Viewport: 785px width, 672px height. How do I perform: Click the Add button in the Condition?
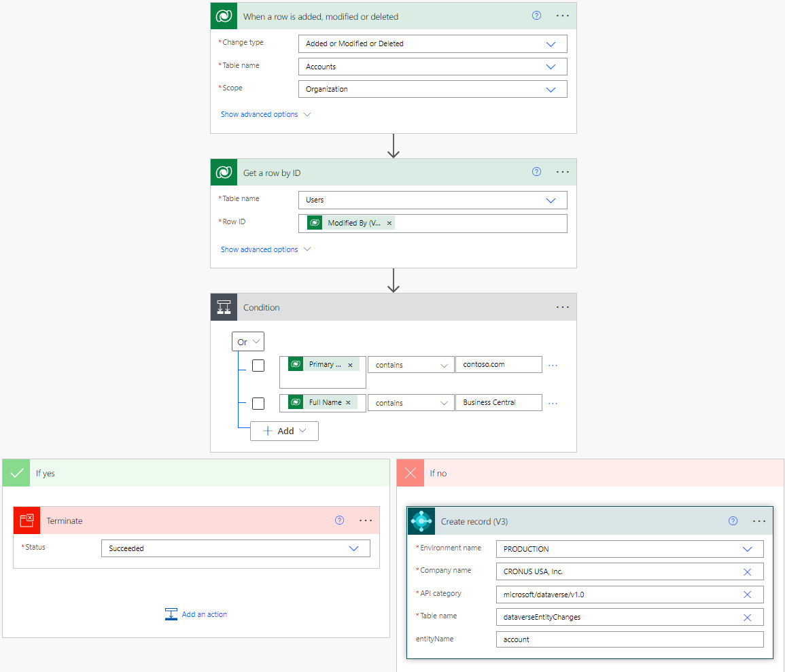[x=284, y=431]
